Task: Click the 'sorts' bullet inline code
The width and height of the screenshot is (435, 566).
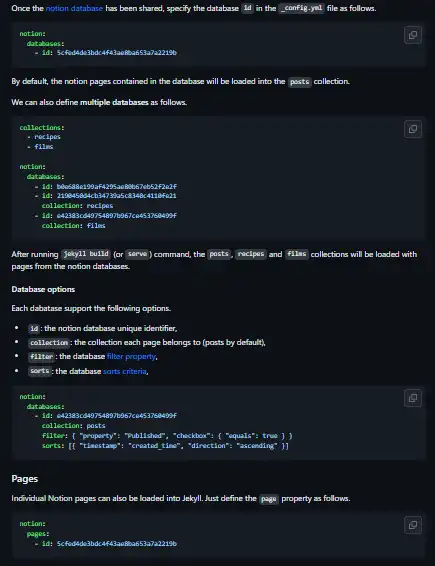Action: tap(40, 371)
